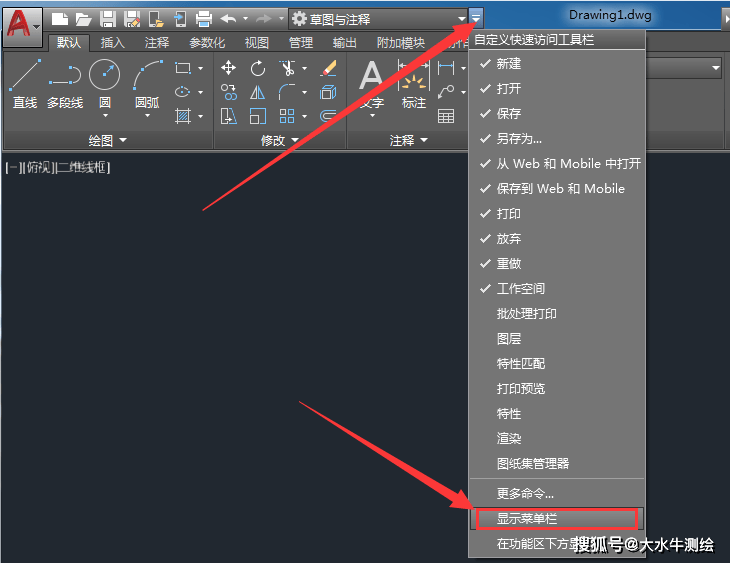The height and width of the screenshot is (563, 730).
Task: Select the Fillet tool icon
Action: (287, 92)
